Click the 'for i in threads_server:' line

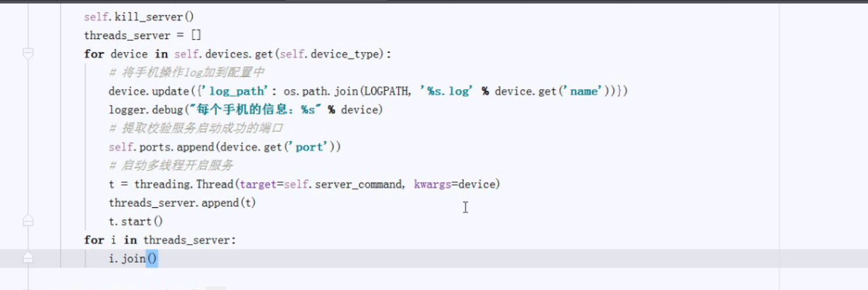[x=160, y=240]
